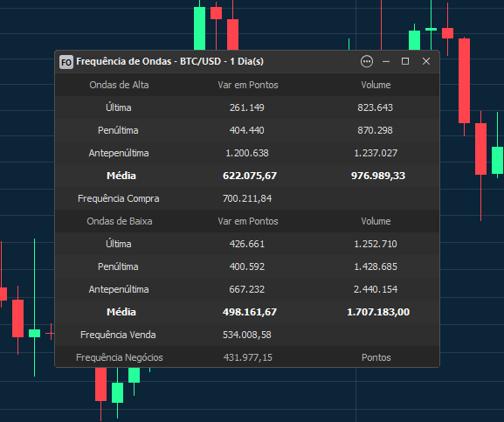Click Penúltima value 404.440
504x422 pixels.
[x=247, y=130]
